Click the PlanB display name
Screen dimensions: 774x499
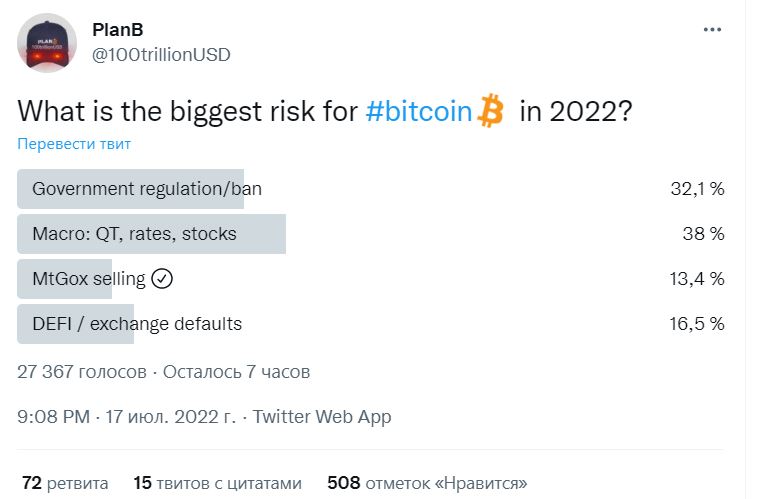[119, 30]
